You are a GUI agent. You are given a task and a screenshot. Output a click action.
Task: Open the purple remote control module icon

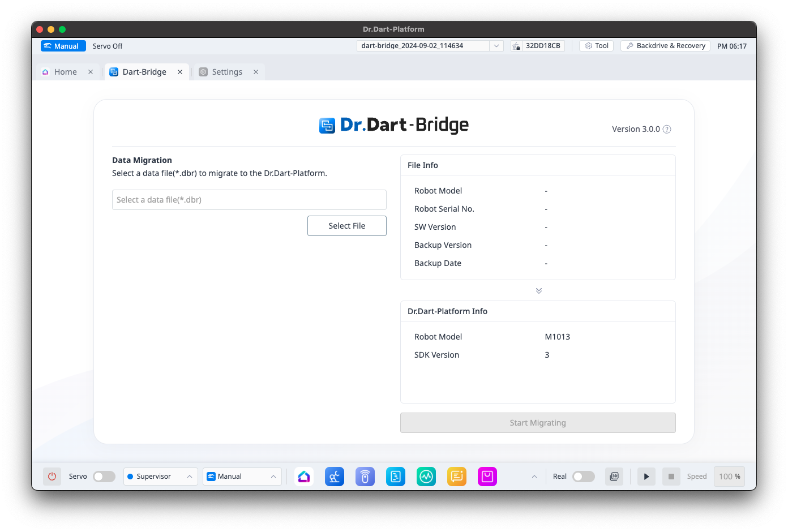coord(365,477)
